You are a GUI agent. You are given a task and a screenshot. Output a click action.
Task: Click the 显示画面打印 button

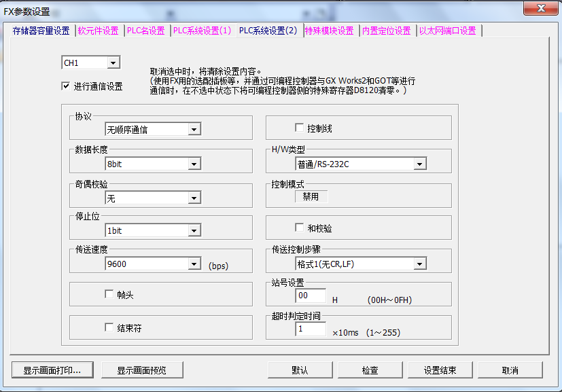click(52, 370)
